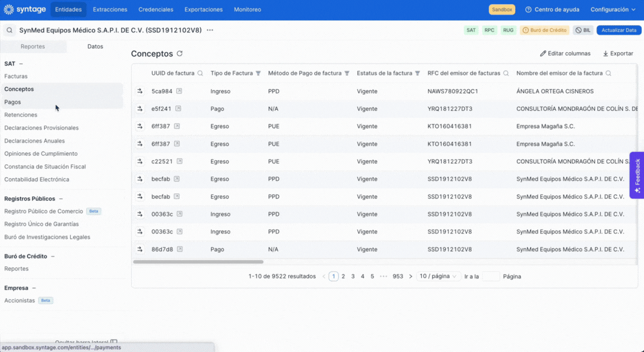
Task: Open the Exportaciones menu
Action: 204,10
